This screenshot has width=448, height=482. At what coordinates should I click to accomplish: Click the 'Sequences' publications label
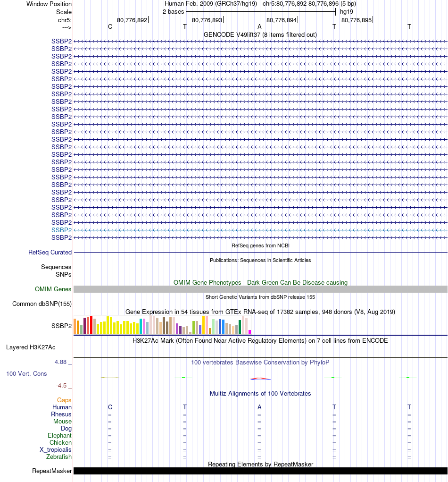[x=56, y=267]
